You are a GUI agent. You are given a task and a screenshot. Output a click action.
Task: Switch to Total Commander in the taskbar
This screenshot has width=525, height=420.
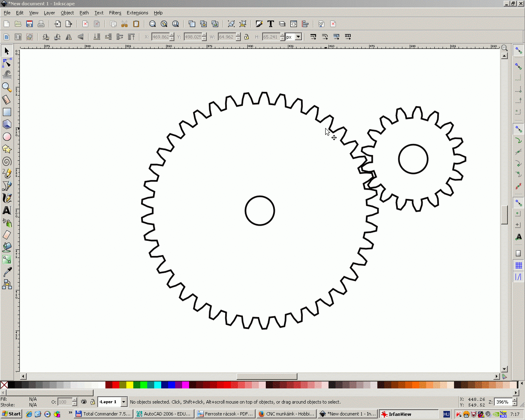(103, 414)
